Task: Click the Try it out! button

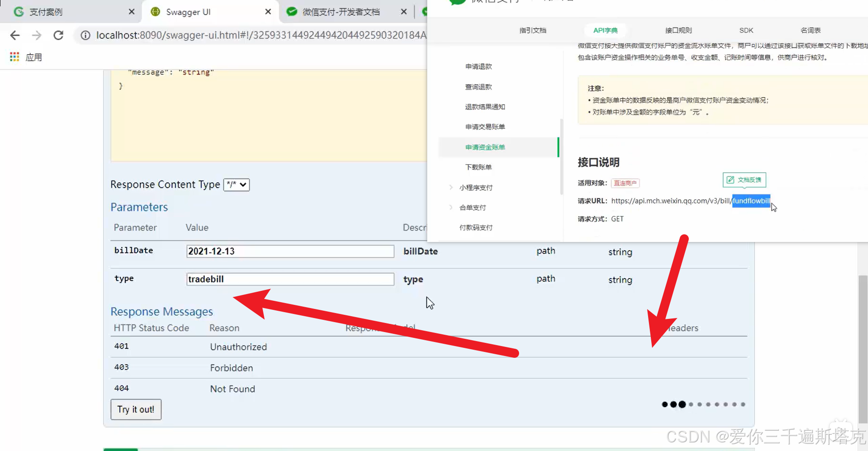Action: coord(136,409)
